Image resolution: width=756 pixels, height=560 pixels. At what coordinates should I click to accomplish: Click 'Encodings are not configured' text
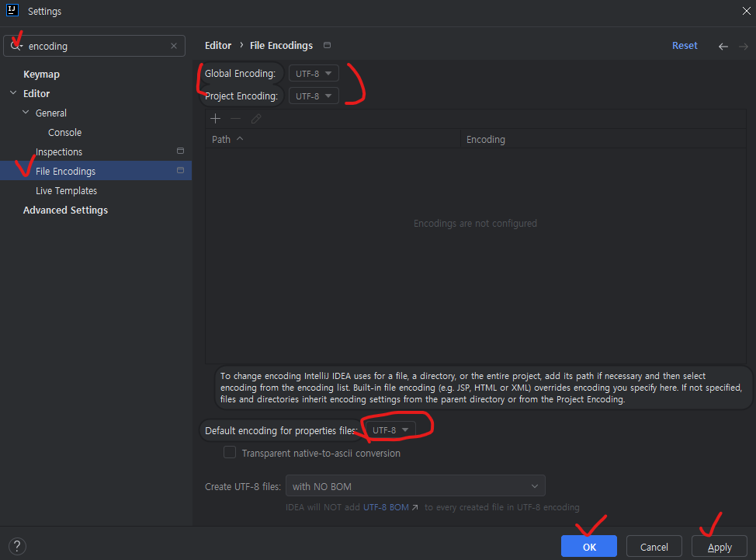[x=475, y=224]
